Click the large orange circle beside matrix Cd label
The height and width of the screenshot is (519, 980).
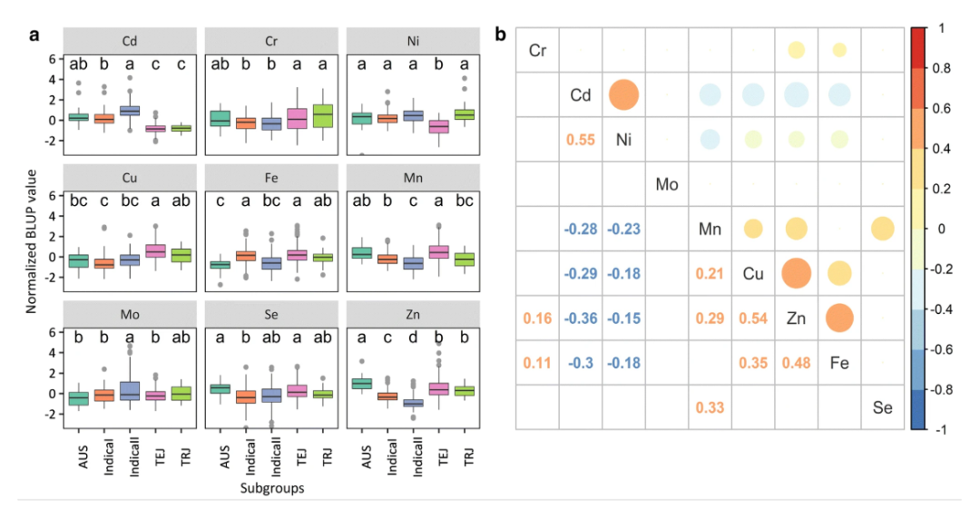pyautogui.click(x=623, y=94)
